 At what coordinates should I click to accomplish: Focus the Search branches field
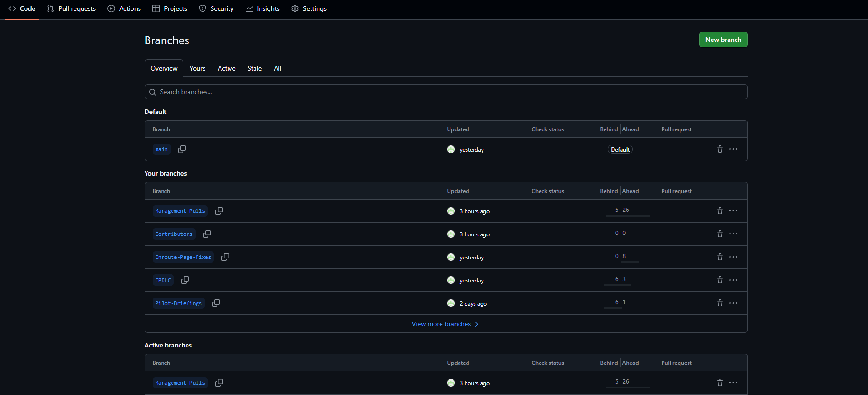click(445, 92)
